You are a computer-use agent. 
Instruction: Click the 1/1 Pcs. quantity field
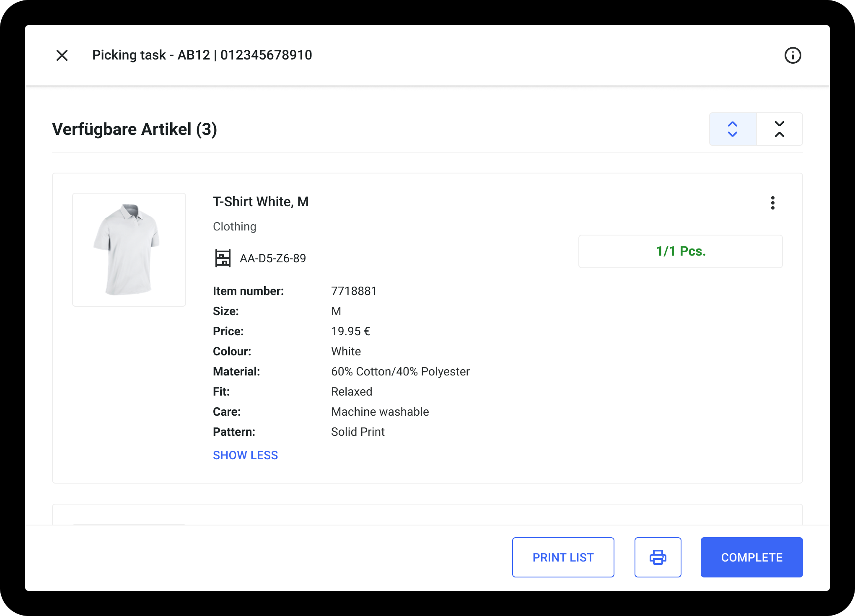click(680, 251)
